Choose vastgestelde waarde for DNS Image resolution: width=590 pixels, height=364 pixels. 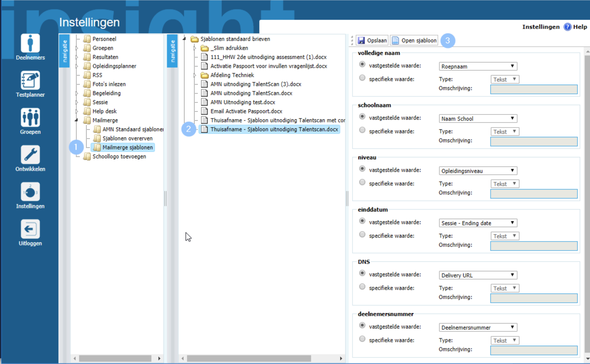pyautogui.click(x=362, y=273)
